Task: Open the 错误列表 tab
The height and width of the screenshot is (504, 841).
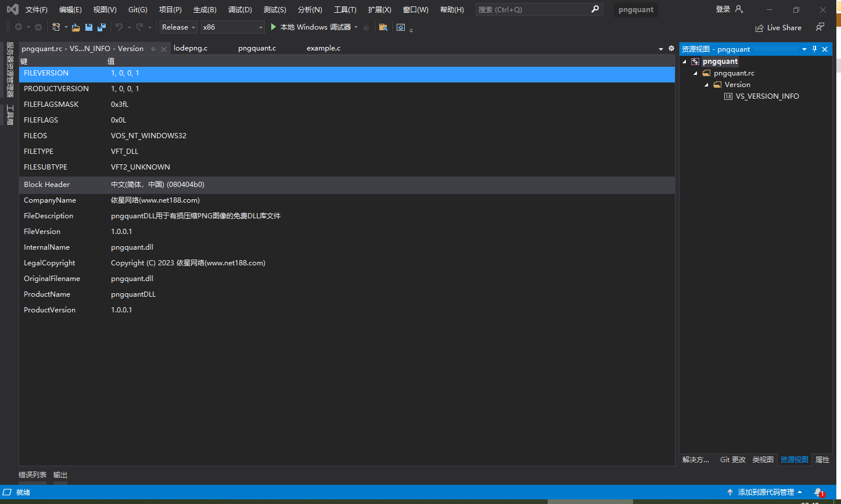Action: [x=33, y=475]
